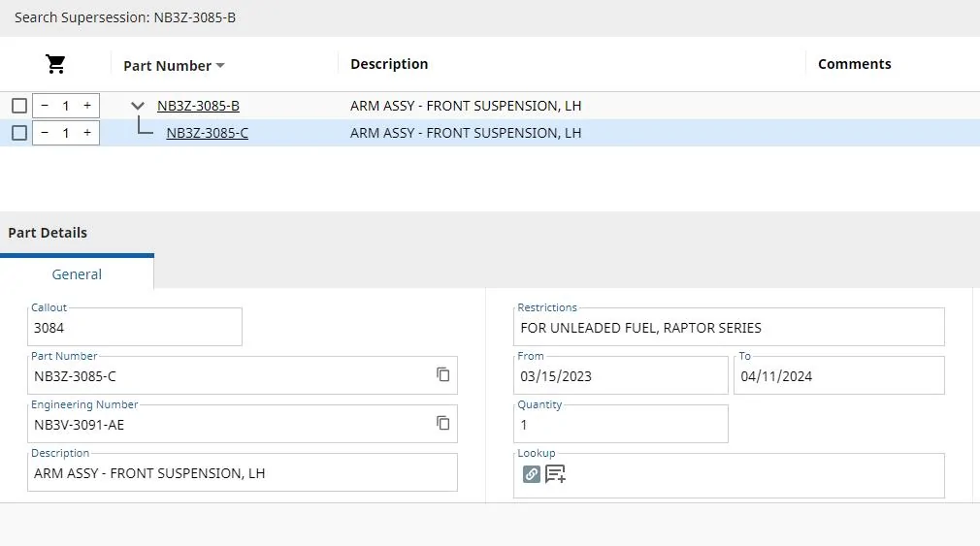Click the Restrictions field
Image resolution: width=980 pixels, height=546 pixels.
click(729, 327)
